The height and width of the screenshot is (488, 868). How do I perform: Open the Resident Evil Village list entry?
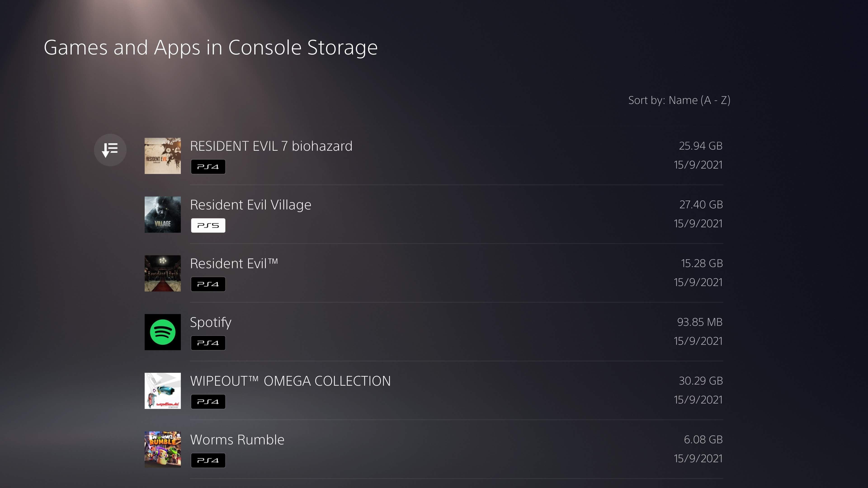click(438, 215)
